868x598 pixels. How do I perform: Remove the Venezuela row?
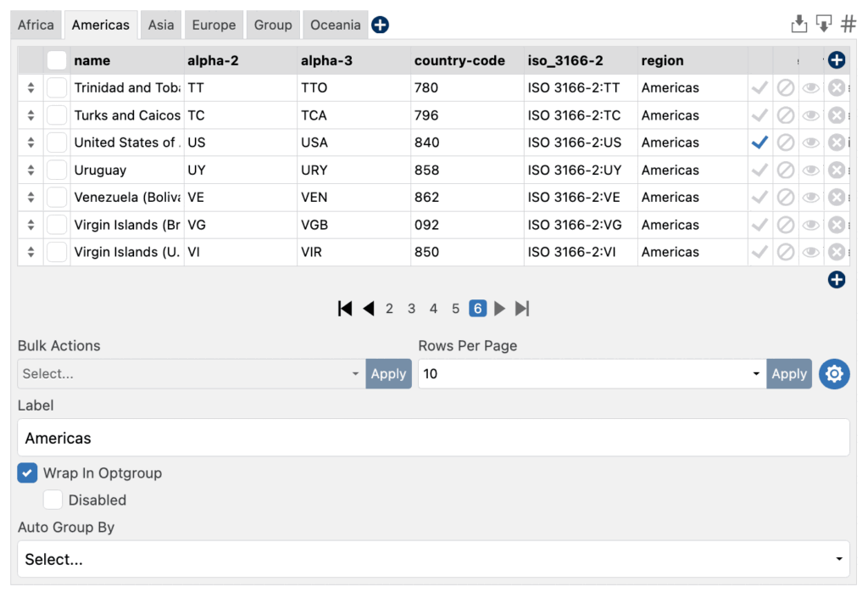click(x=837, y=197)
